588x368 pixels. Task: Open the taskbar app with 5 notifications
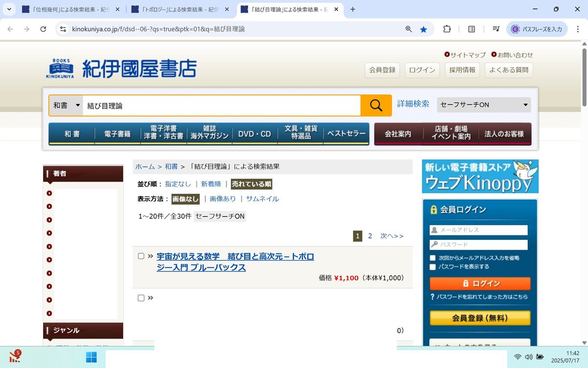[x=15, y=357]
